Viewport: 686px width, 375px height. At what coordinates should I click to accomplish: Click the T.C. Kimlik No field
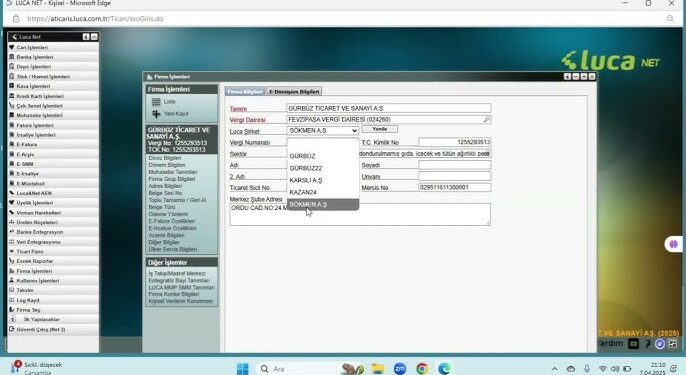coord(455,142)
